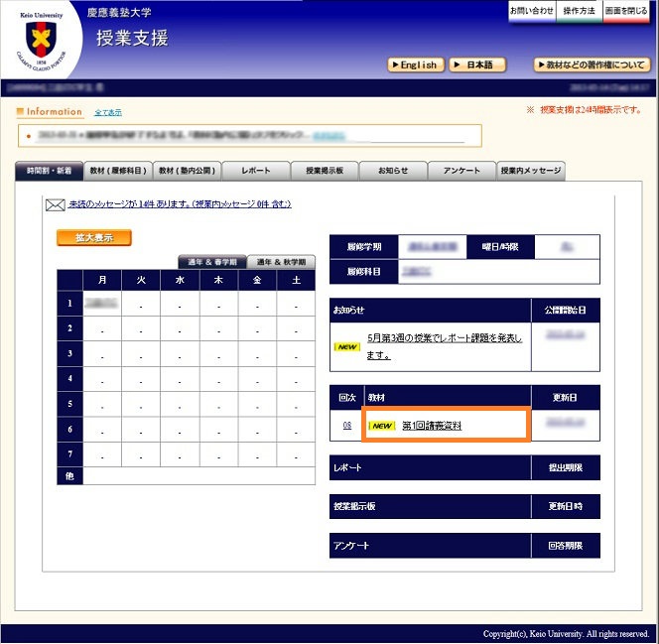
Task: Open the 操作方法 help page
Action: (x=580, y=11)
